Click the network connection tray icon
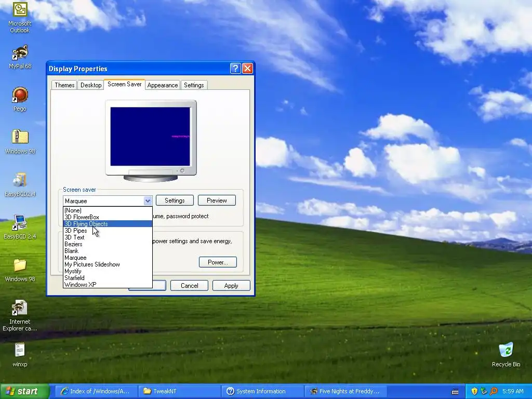The width and height of the screenshot is (532, 399). pos(484,391)
